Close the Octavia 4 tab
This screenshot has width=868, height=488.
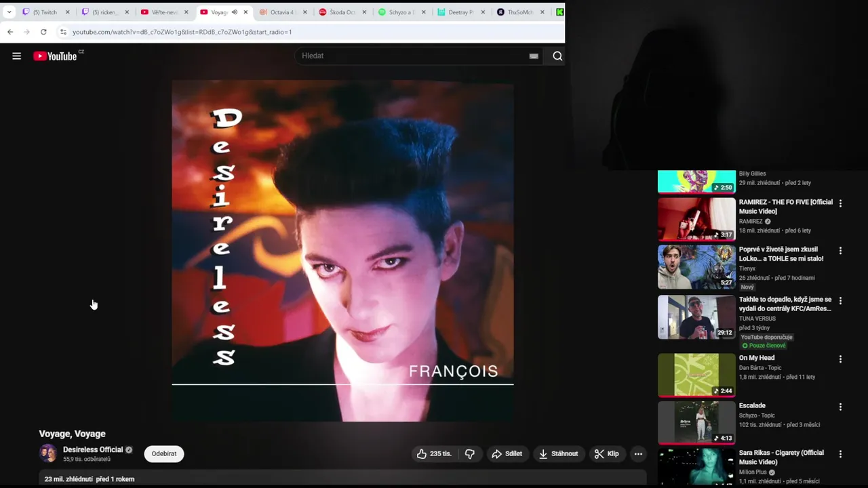305,12
